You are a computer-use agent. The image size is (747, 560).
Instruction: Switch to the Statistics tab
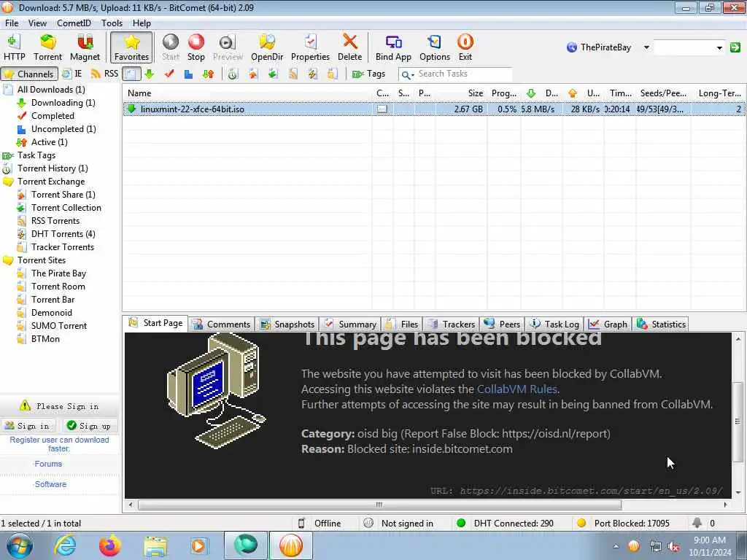click(x=661, y=324)
